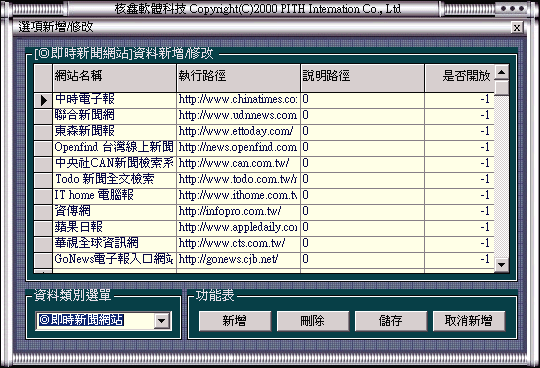Image resolution: width=540 pixels, height=368 pixels.
Task: Click the http://www.chinatimes.com path cell
Action: point(238,100)
